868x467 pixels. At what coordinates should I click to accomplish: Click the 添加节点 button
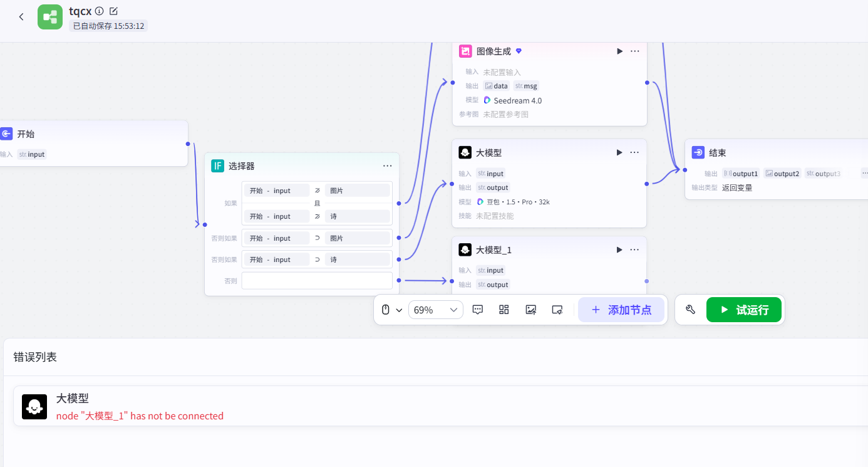pyautogui.click(x=621, y=310)
